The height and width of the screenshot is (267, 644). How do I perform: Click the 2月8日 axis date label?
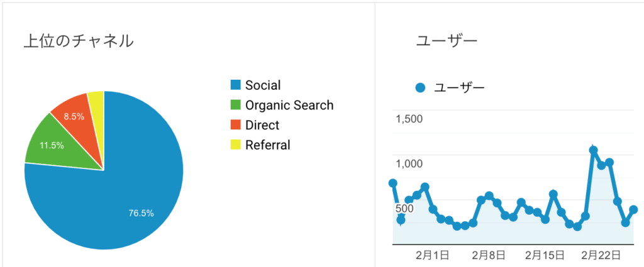[x=488, y=256]
